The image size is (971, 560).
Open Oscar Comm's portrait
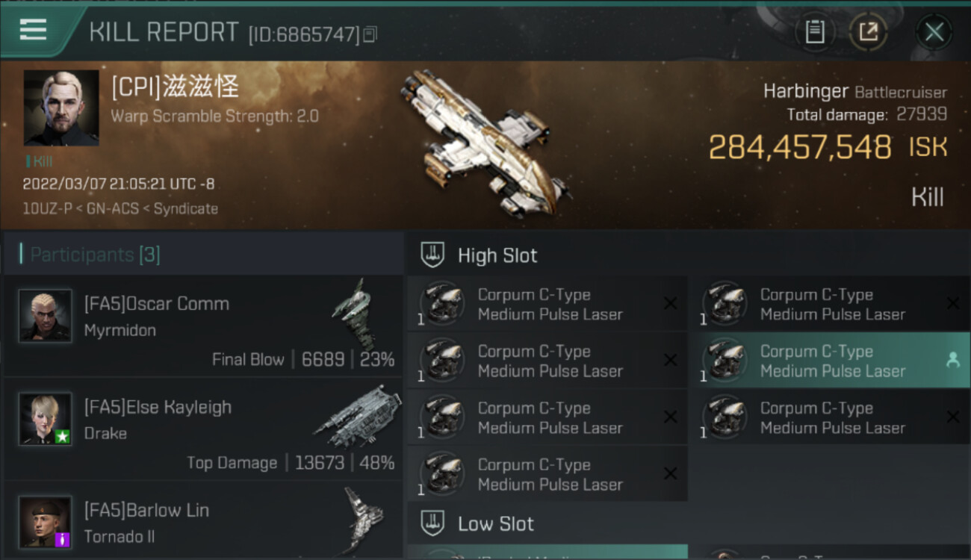46,316
